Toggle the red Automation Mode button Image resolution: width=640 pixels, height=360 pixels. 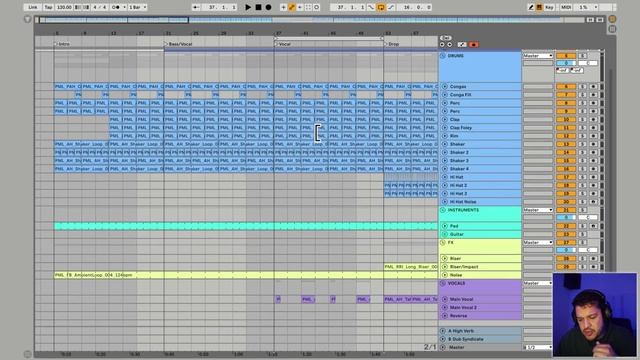(473, 44)
